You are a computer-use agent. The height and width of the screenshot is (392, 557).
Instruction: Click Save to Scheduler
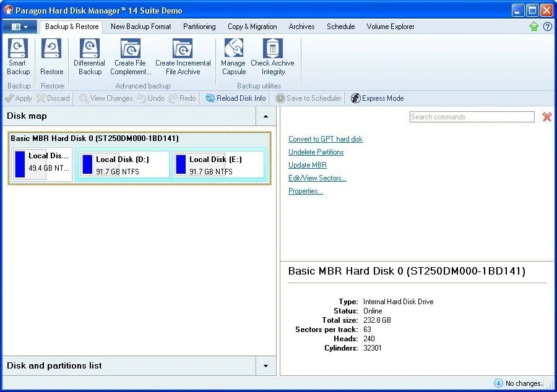coord(308,98)
